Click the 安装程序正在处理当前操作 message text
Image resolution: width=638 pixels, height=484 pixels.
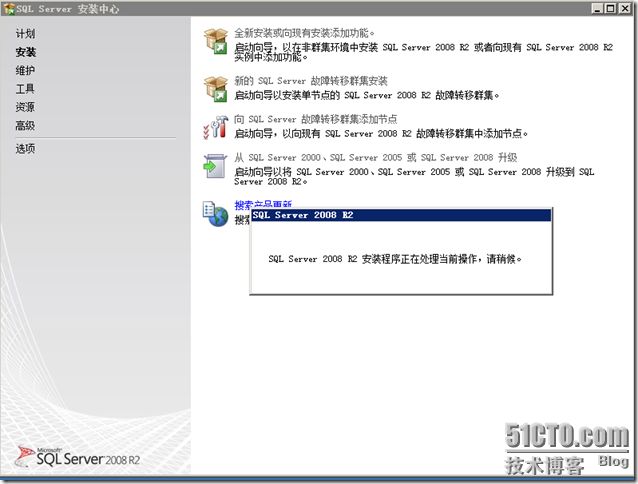pyautogui.click(x=395, y=259)
